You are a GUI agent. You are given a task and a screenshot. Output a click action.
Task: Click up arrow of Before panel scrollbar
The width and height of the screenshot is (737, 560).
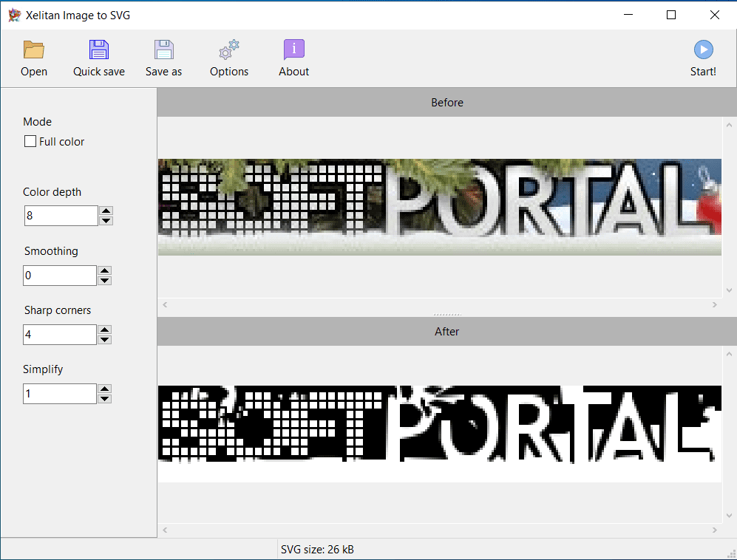pos(729,125)
